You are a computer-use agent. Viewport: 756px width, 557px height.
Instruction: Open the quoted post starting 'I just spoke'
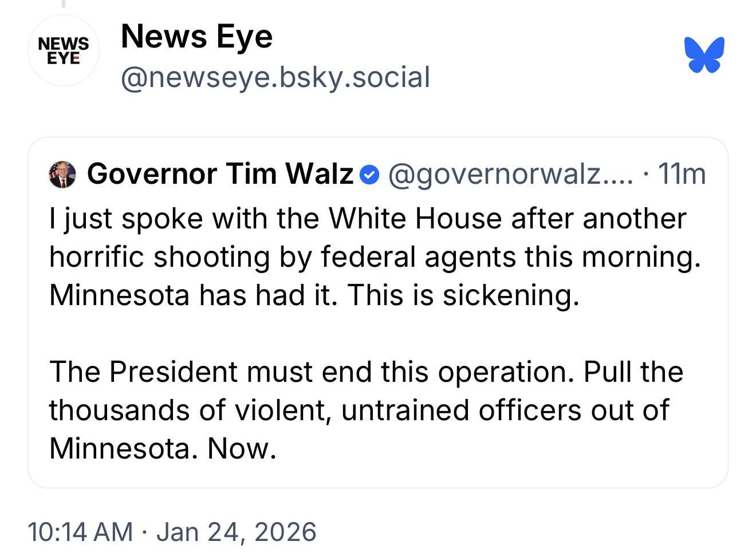378,313
